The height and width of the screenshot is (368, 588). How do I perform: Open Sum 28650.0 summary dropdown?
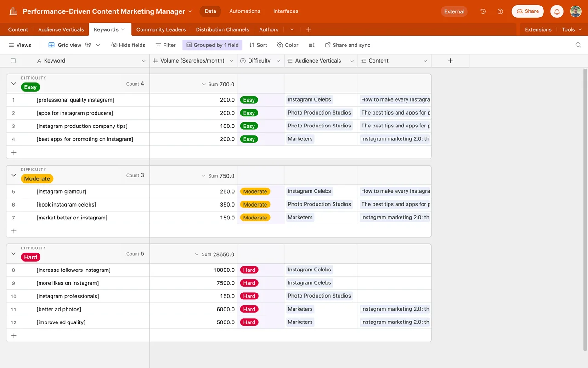pos(215,254)
